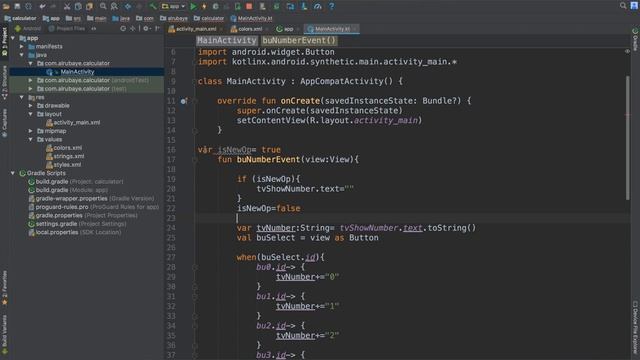The width and height of the screenshot is (640, 360).
Task: Open Project panel settings gear
Action: click(146, 29)
